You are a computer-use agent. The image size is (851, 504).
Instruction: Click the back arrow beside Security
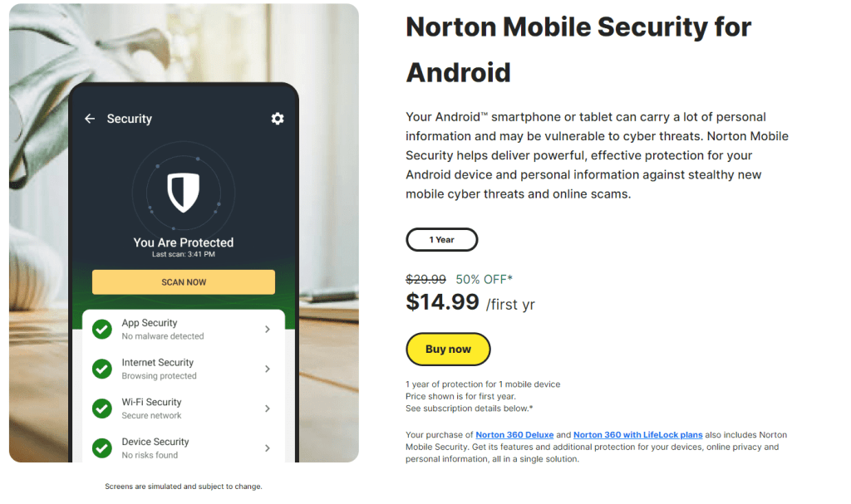[90, 119]
